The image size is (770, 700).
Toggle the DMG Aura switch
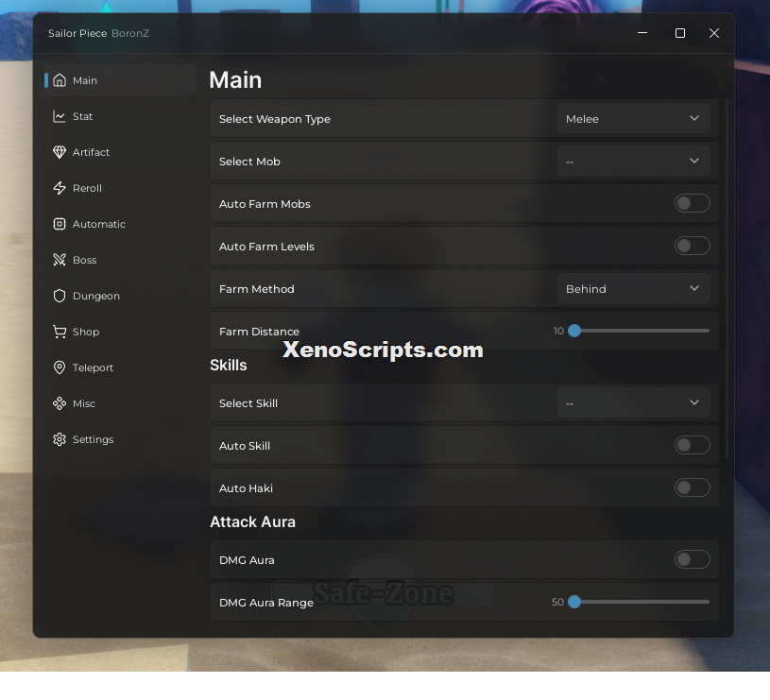[x=692, y=559]
